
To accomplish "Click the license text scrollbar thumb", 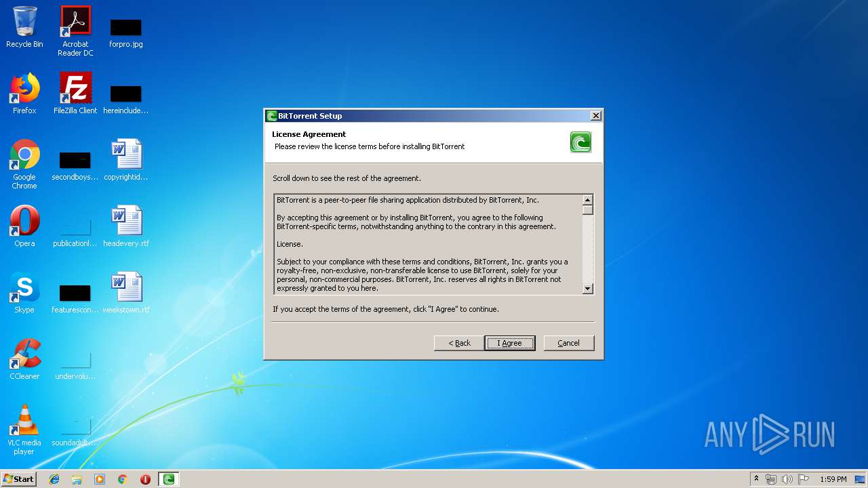I will tap(588, 209).
